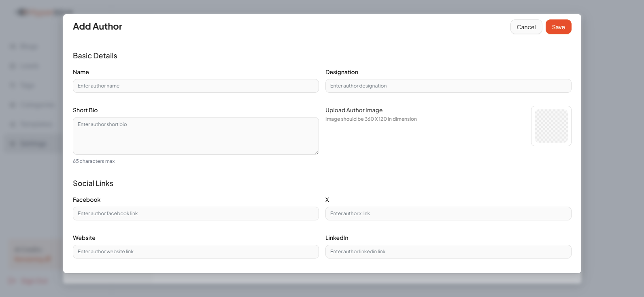Click the 'Social Links' section heading
Image resolution: width=644 pixels, height=297 pixels.
(x=93, y=184)
